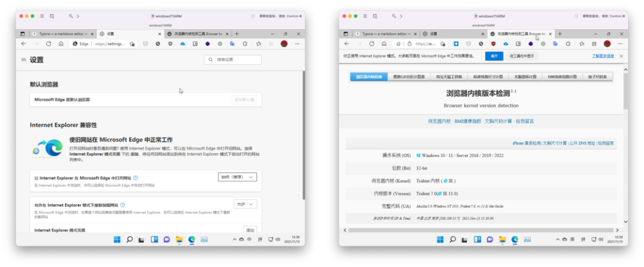This screenshot has height=267, width=644.
Task: Open 公共 DNS 地址 link
Action: click(582, 144)
